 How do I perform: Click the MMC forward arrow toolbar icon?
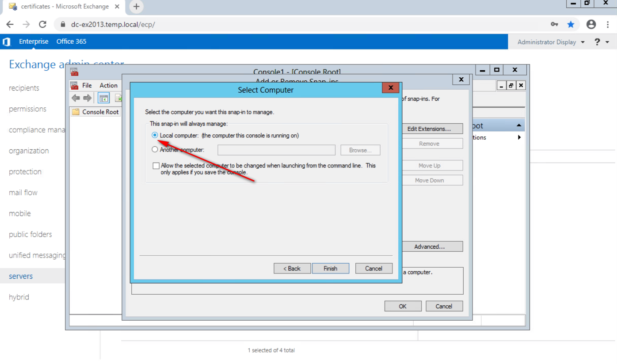point(88,98)
